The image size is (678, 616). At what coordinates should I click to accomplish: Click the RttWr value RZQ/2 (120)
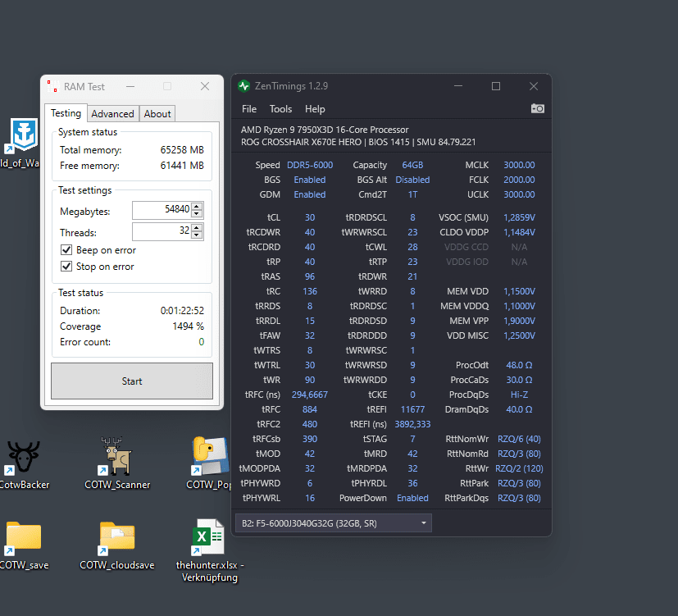pos(519,469)
